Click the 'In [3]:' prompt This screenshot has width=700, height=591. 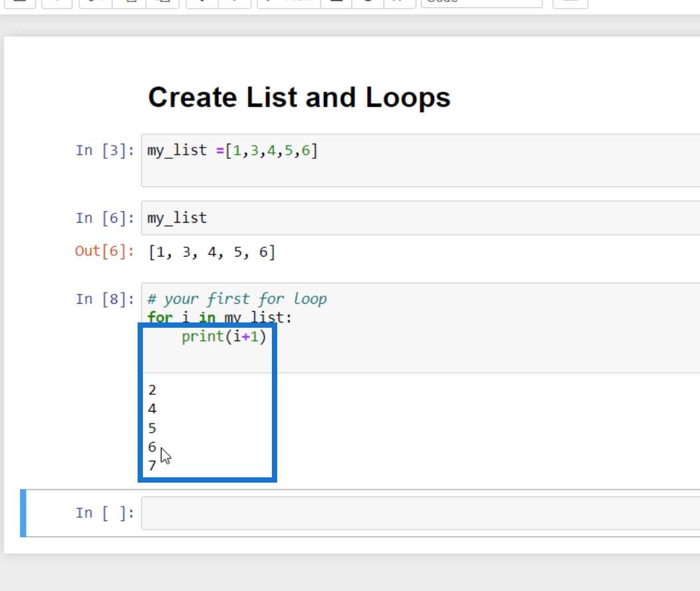click(x=105, y=150)
